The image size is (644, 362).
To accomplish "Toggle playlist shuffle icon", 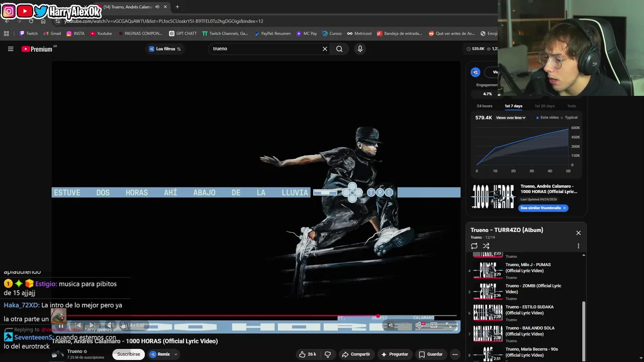I will tap(486, 246).
